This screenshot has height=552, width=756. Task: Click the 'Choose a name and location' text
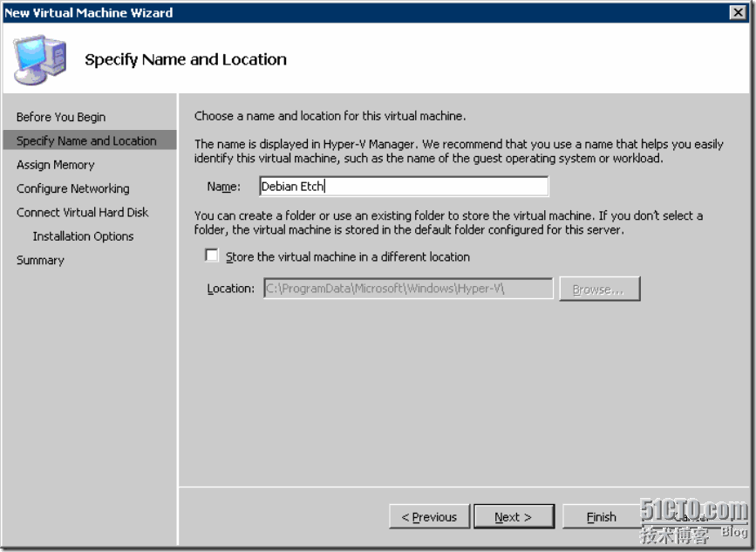pos(330,116)
